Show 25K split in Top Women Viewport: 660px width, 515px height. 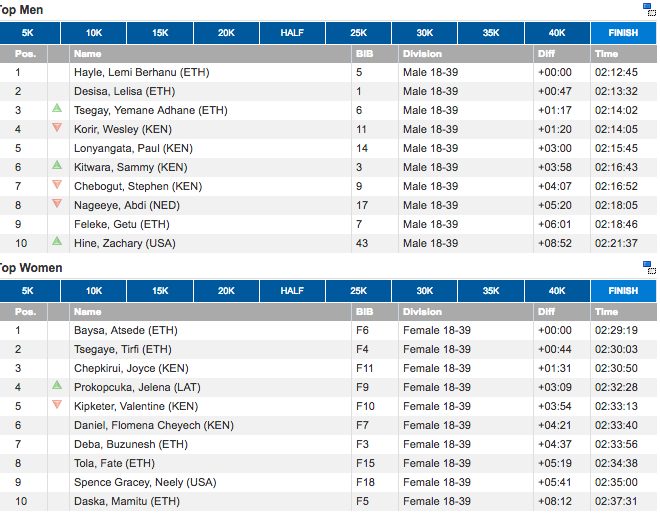point(358,291)
